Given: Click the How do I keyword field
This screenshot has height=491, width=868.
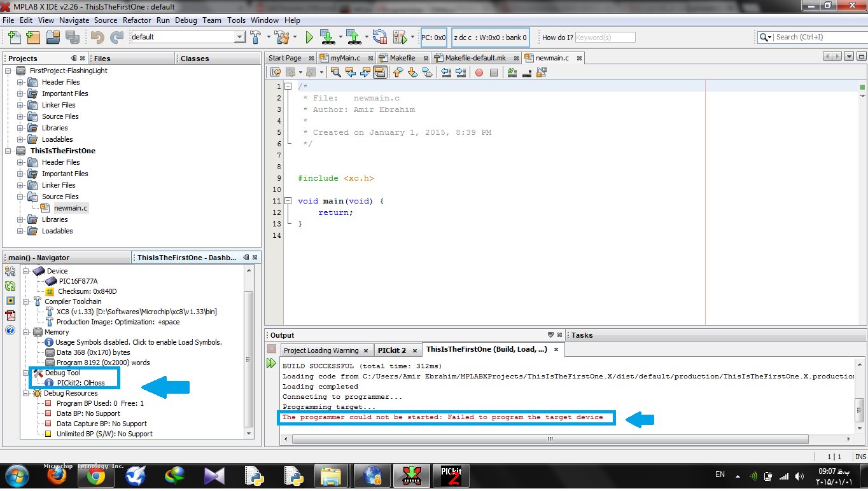Looking at the screenshot, I should click(x=605, y=38).
